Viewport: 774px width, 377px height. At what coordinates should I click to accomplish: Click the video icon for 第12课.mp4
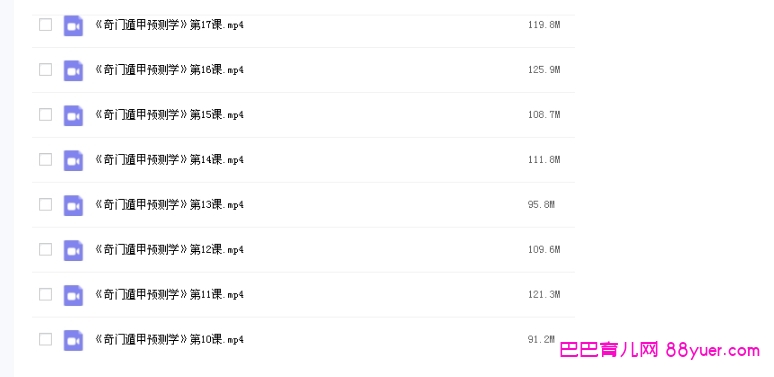point(73,250)
